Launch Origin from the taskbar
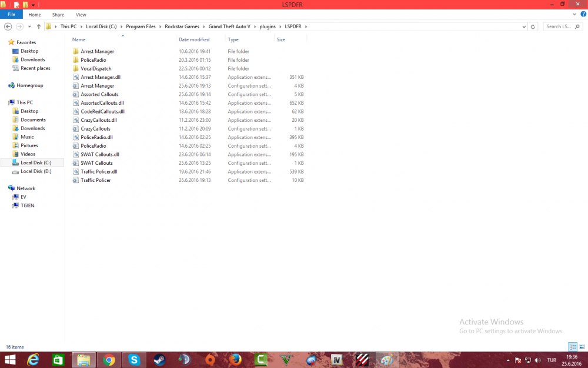Image resolution: width=588 pixels, height=368 pixels. [x=210, y=360]
